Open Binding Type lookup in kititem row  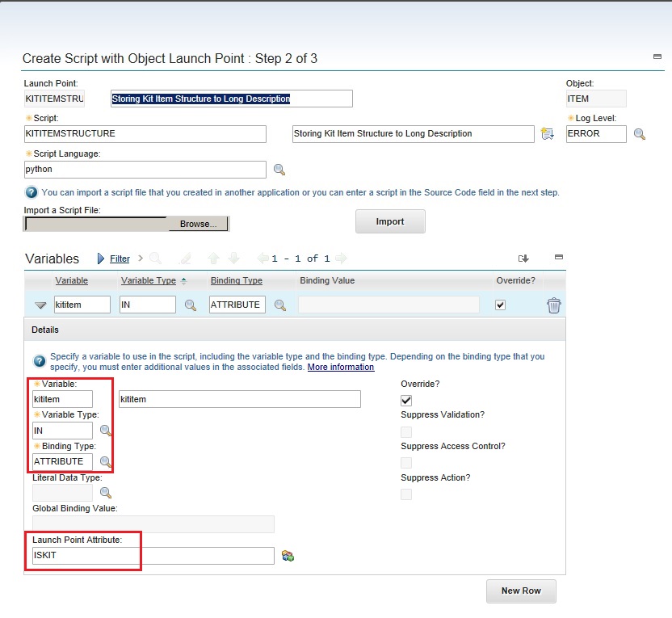pos(279,305)
